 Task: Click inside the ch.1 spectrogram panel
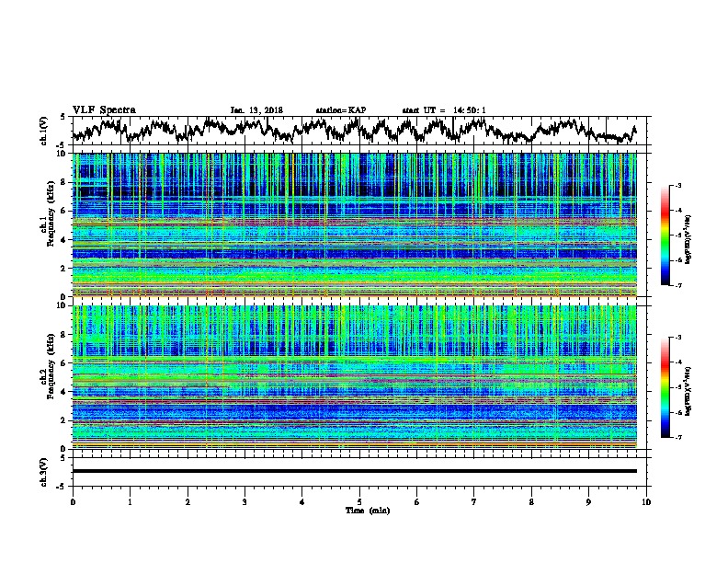[x=354, y=224]
